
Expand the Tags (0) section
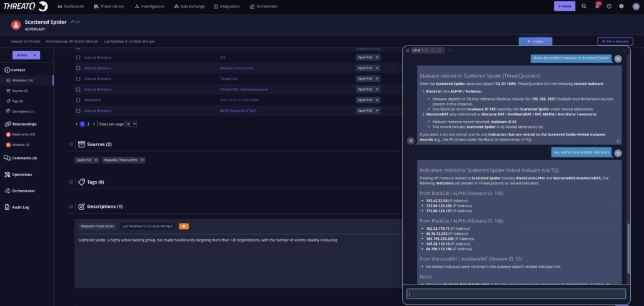pos(71,182)
